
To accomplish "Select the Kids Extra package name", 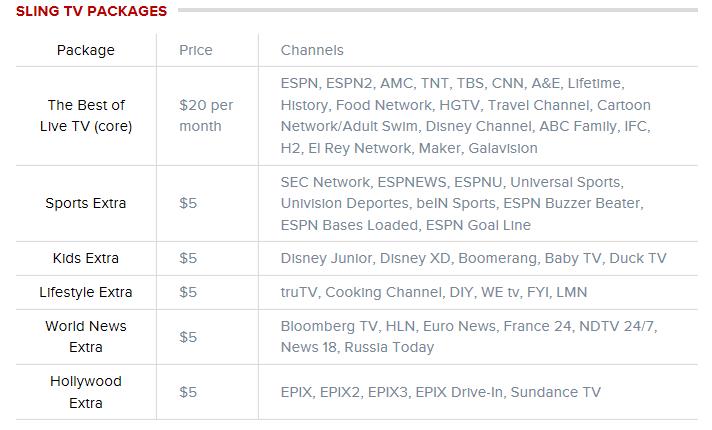I will click(86, 258).
